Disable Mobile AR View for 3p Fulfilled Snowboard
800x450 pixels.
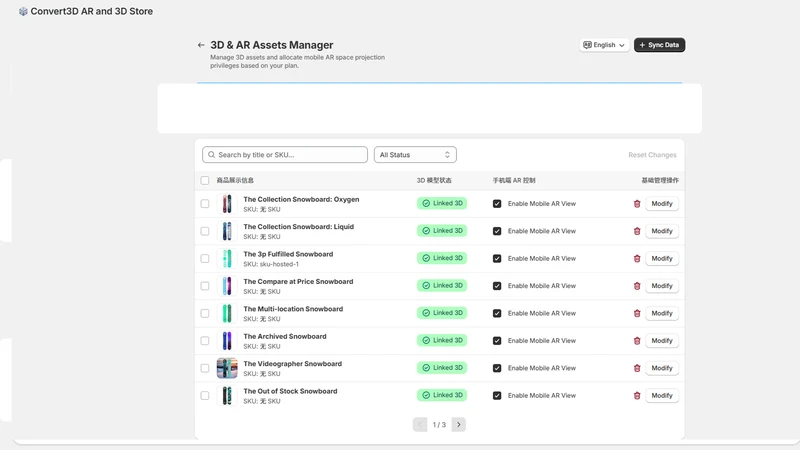coord(497,259)
